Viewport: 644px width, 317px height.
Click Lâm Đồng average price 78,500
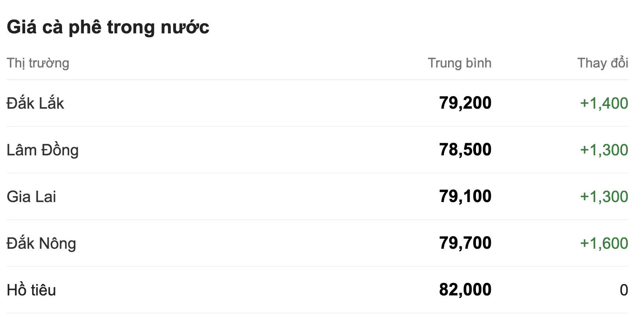465,150
